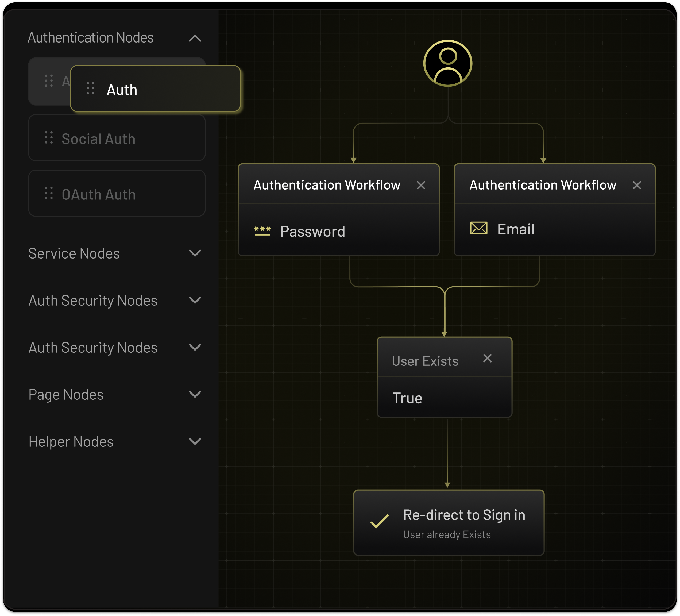
Task: Select Social Auth in the sidebar
Action: coord(98,138)
